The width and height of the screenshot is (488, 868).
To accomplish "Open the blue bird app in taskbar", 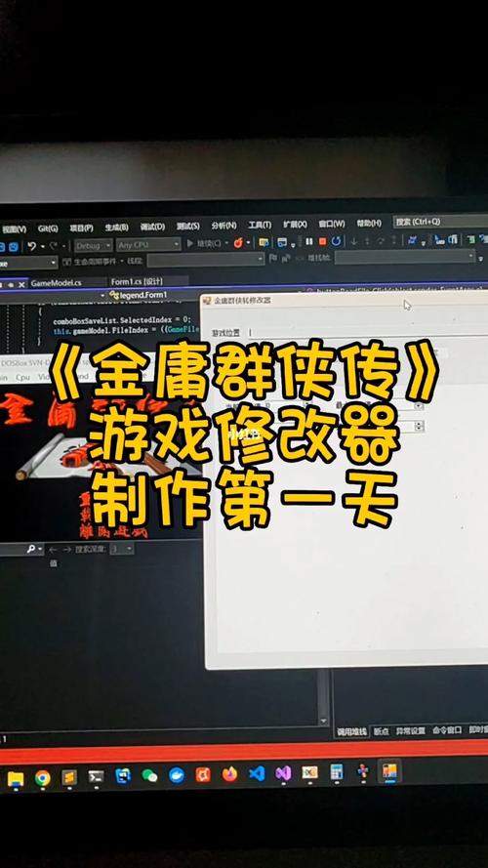I will click(x=177, y=775).
